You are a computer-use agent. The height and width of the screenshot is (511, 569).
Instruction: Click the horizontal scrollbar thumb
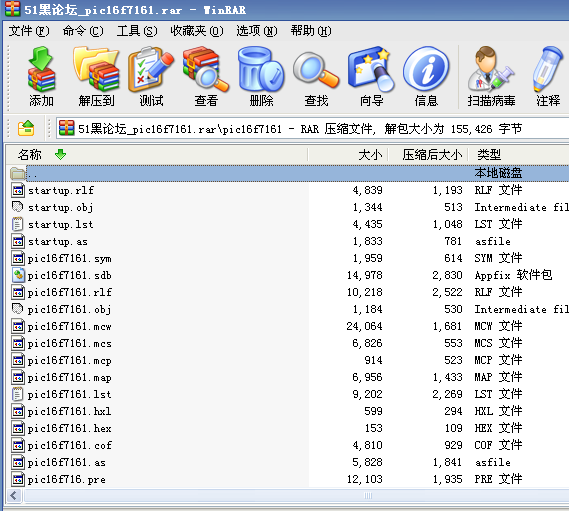click(368, 495)
